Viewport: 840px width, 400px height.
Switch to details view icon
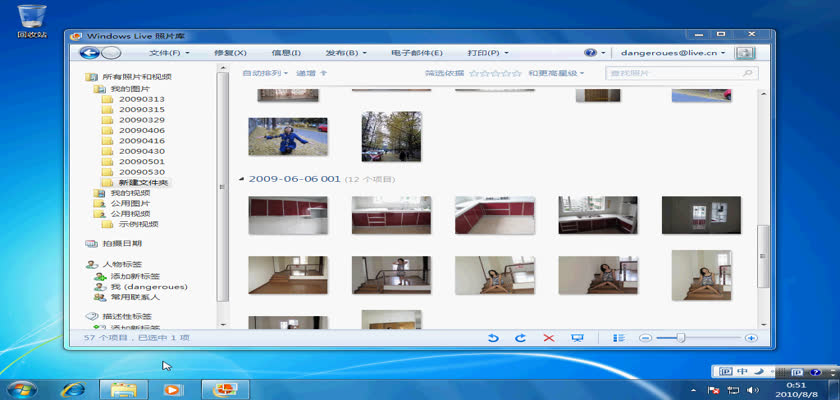point(619,339)
